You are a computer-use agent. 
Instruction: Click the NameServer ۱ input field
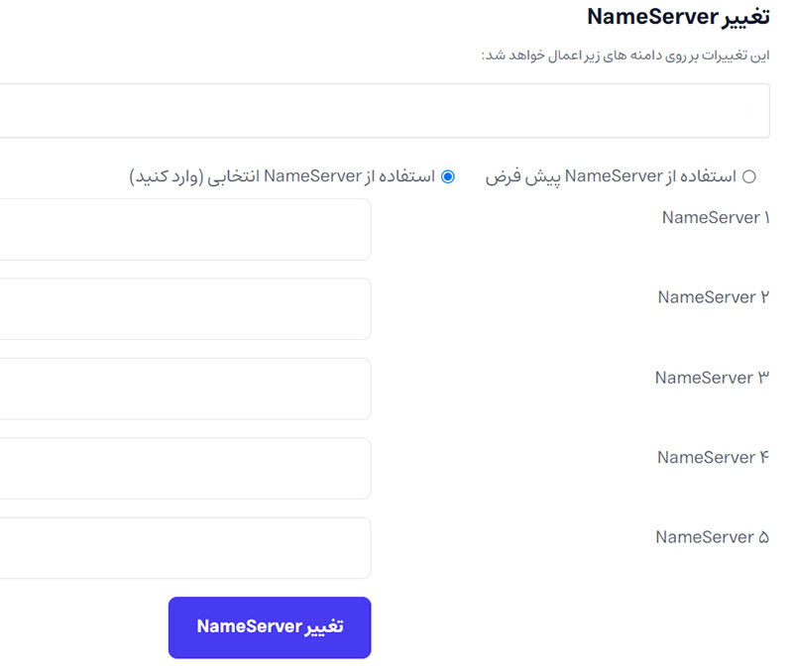coord(185,229)
